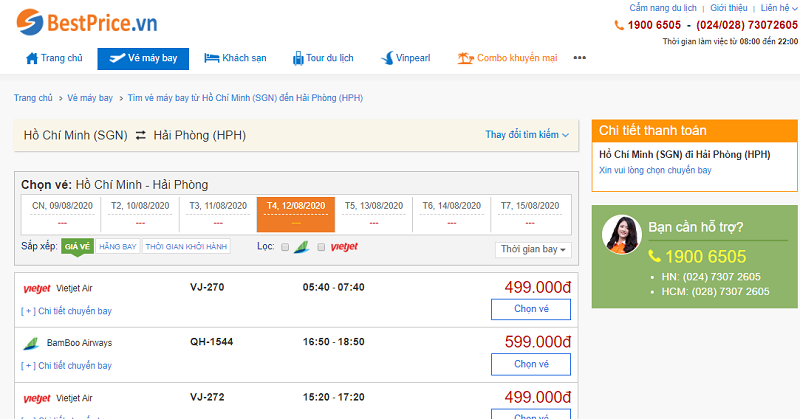This screenshot has width=800, height=419.
Task: Open the Trang chủ menu item
Action: (54, 58)
